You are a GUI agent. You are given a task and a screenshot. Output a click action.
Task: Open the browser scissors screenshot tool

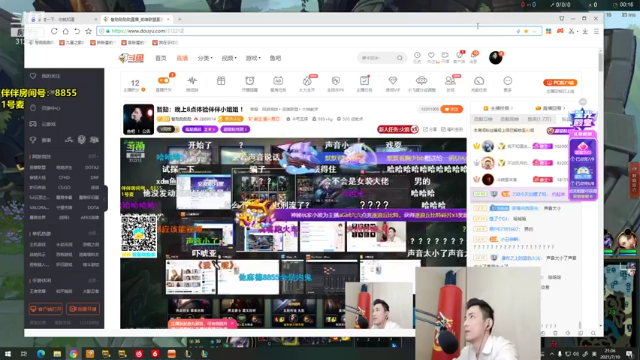[571, 31]
